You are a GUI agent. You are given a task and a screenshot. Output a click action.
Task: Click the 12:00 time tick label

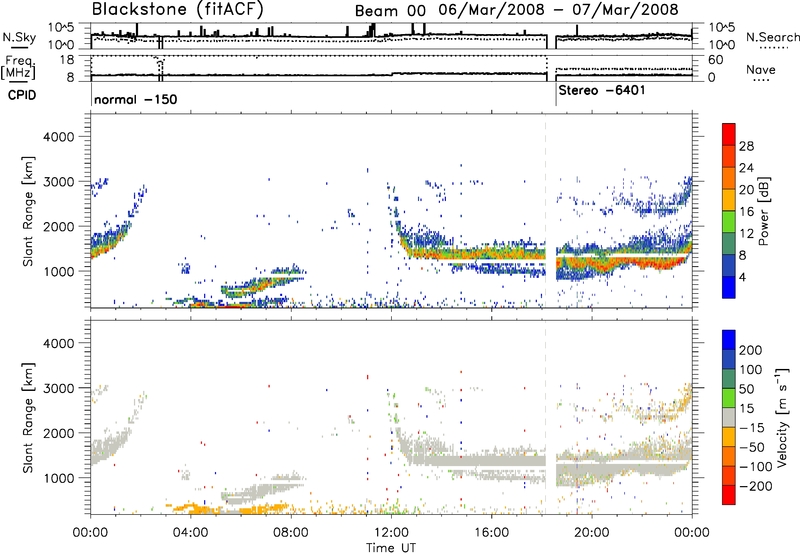[x=391, y=533]
